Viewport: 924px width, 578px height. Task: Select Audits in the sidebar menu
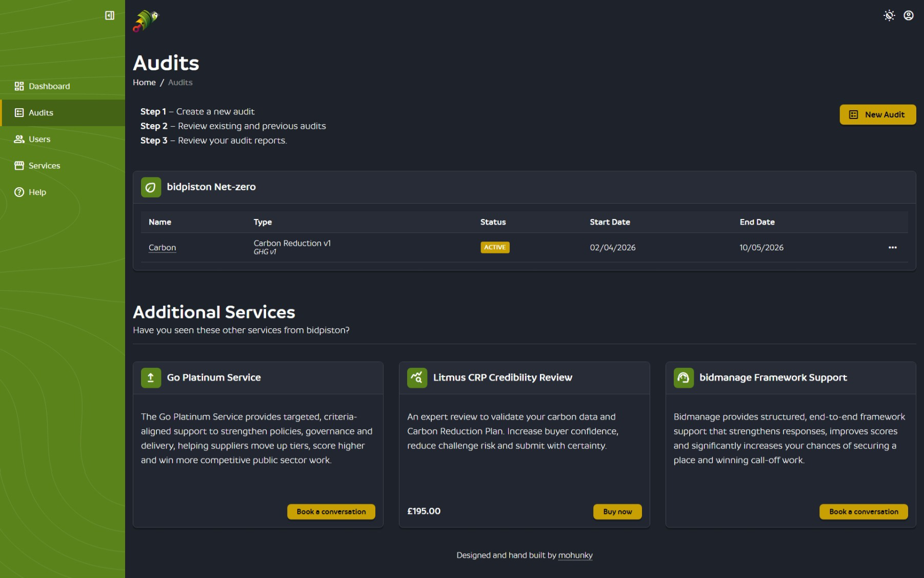click(x=63, y=113)
